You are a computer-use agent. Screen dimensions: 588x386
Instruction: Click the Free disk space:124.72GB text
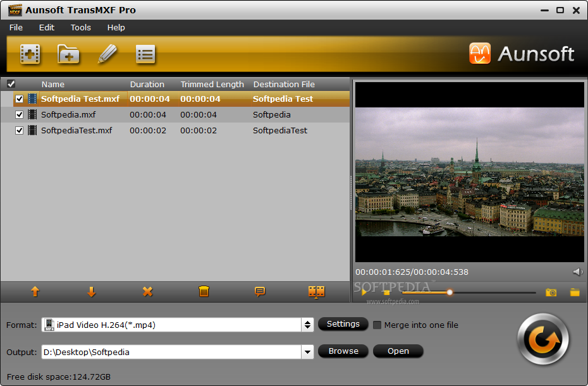point(59,377)
